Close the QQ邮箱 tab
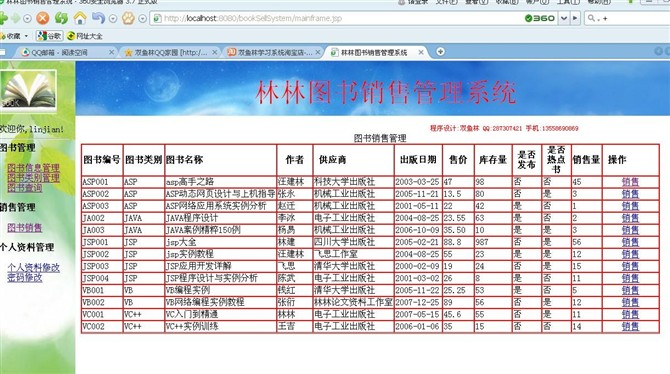The height and width of the screenshot is (374, 670). pos(111,52)
